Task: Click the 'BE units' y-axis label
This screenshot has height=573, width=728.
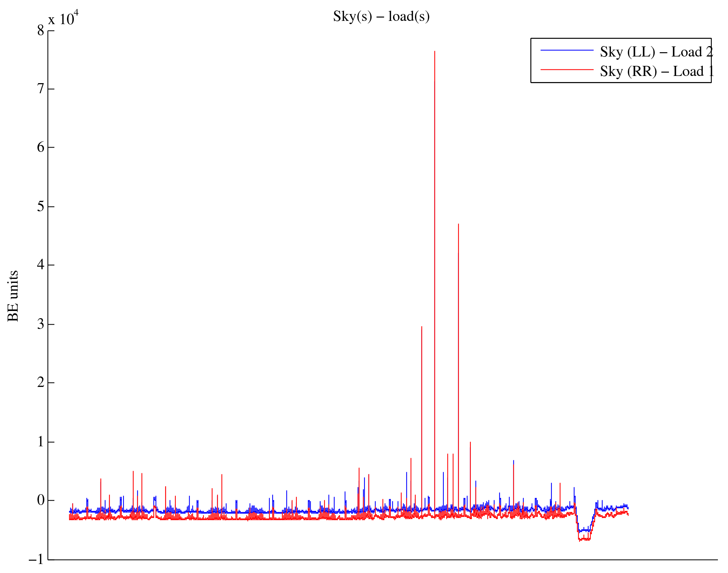Action: point(13,296)
